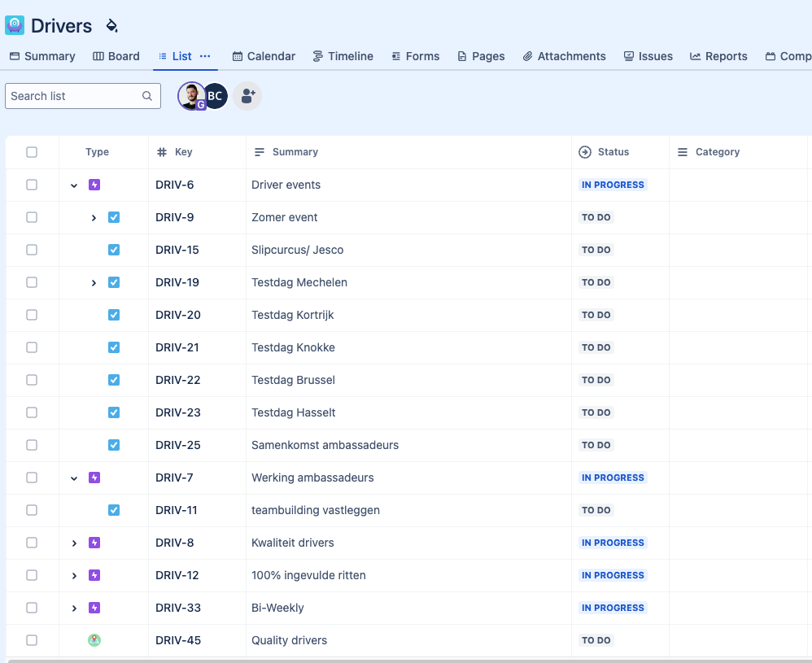The width and height of the screenshot is (812, 663).
Task: Check the row checkbox for DRIV-6
Action: pos(32,185)
